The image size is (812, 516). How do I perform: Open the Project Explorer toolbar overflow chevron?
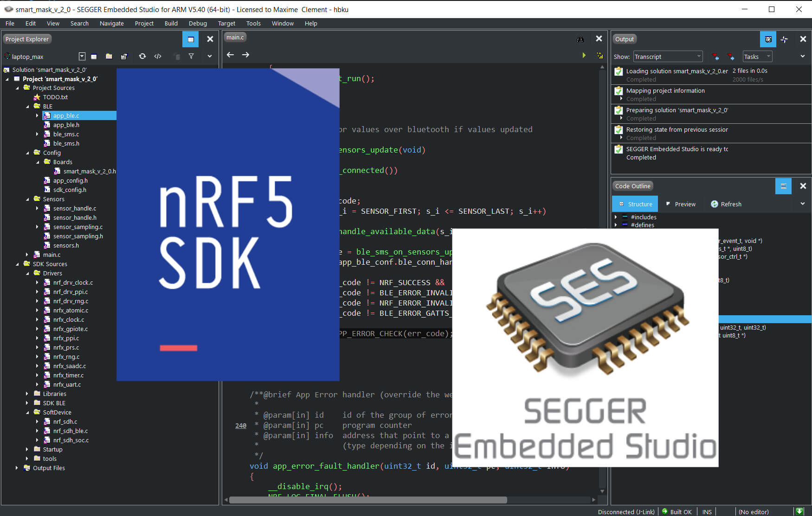tap(210, 57)
